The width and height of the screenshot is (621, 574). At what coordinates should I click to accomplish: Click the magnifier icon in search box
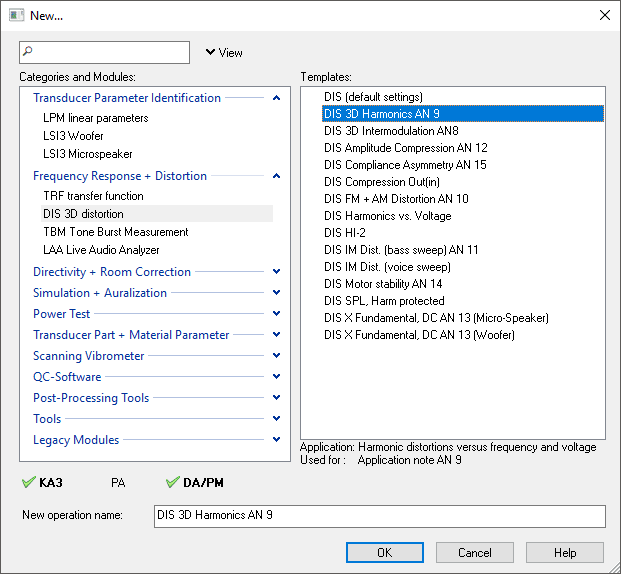coord(28,51)
